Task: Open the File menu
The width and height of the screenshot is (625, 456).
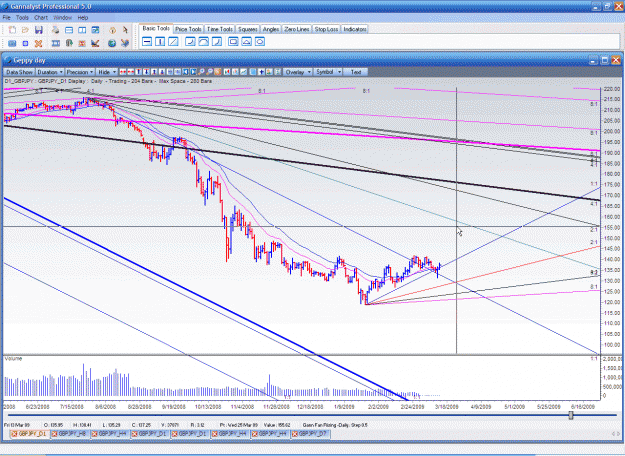Action: click(6, 18)
